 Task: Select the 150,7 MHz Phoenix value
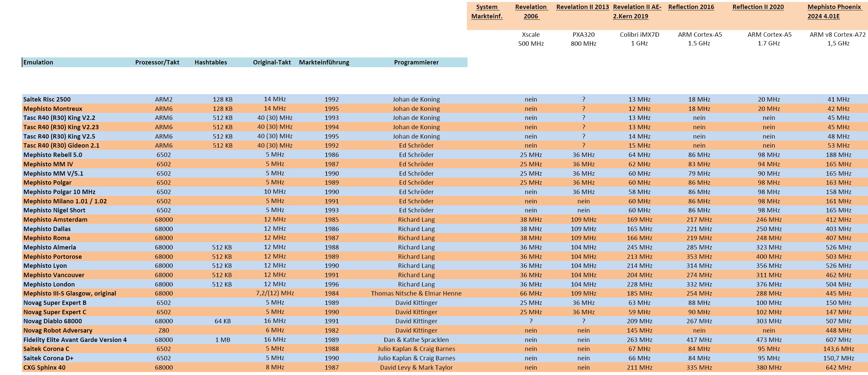pos(838,358)
